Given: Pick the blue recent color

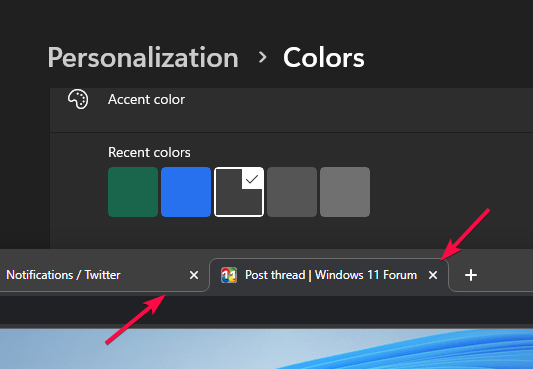Looking at the screenshot, I should (x=186, y=192).
